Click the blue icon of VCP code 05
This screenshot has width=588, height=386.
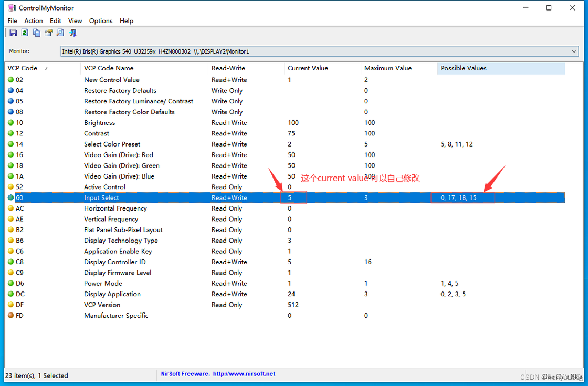pyautogui.click(x=11, y=101)
